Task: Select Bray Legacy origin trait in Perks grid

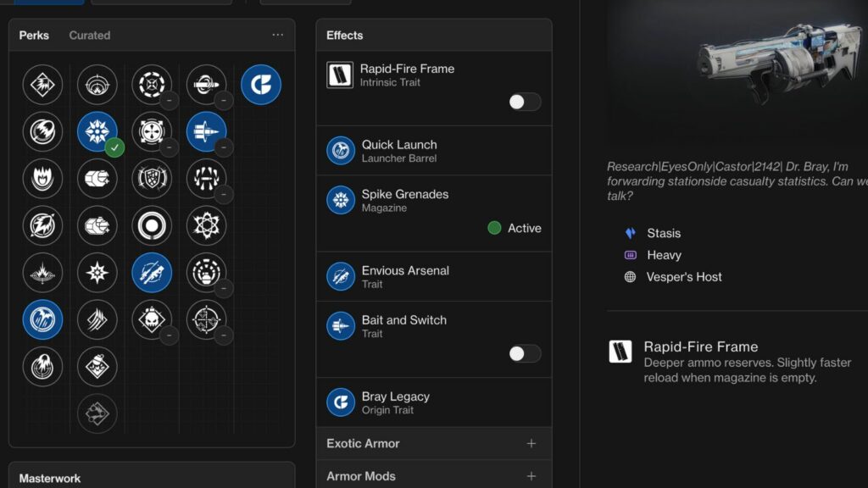Action: 261,85
